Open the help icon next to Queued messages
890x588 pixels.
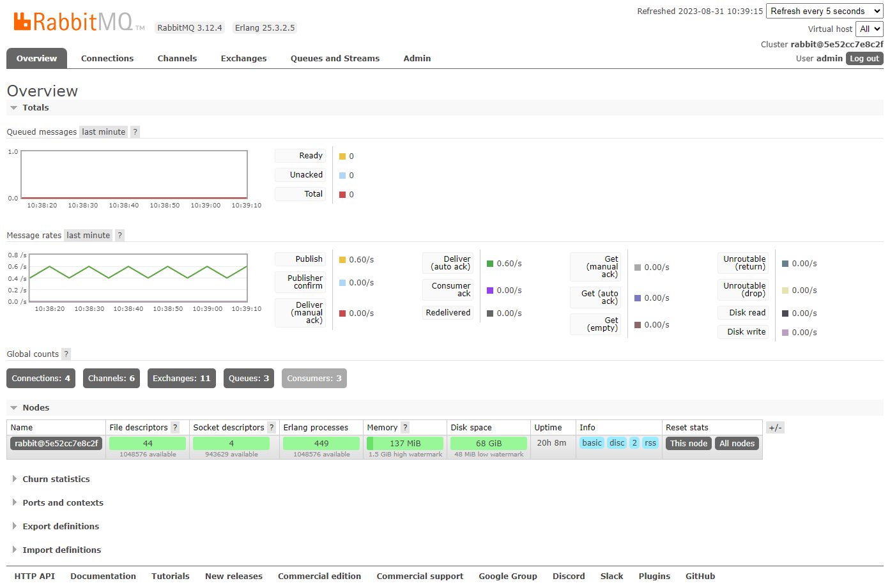click(135, 132)
